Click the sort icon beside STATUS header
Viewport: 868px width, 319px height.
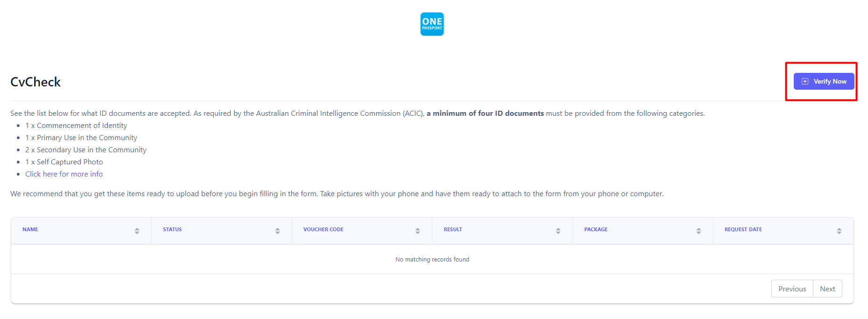pyautogui.click(x=277, y=230)
